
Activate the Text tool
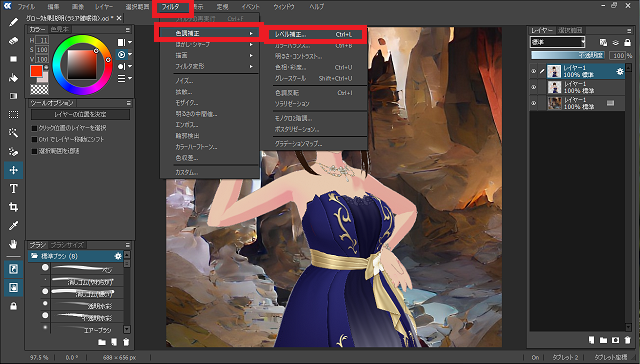coord(13,189)
